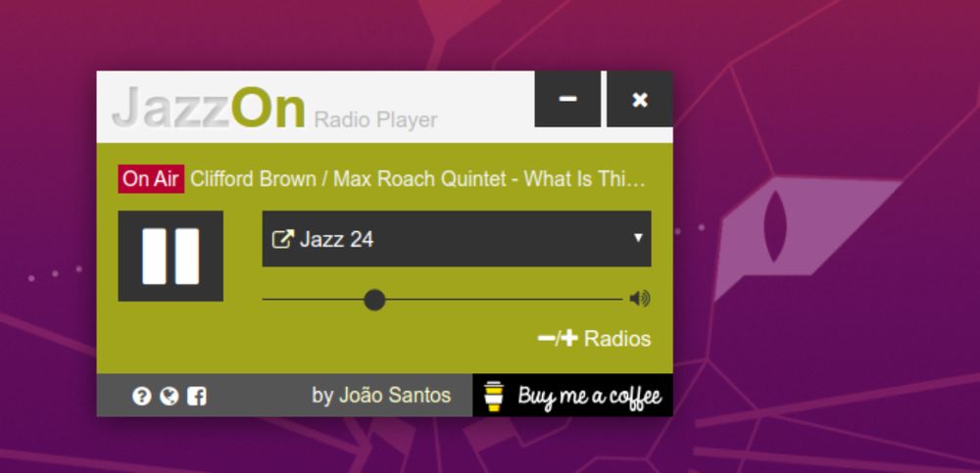
Task: Open the Jazz 24 station dropdown
Action: [457, 239]
